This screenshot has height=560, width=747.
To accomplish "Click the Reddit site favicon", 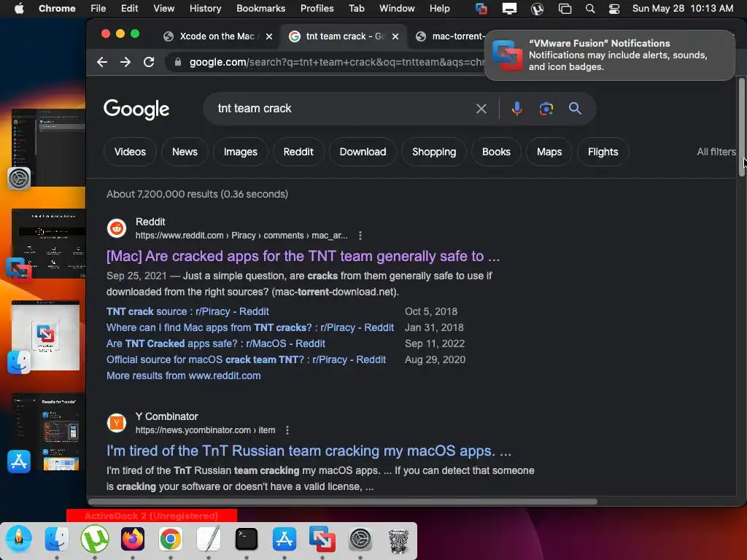I will point(117,228).
